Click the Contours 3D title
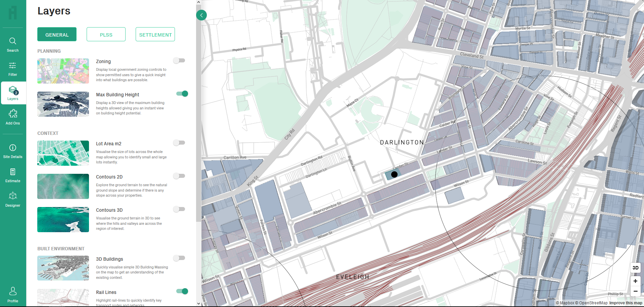The height and width of the screenshot is (307, 644). point(109,210)
